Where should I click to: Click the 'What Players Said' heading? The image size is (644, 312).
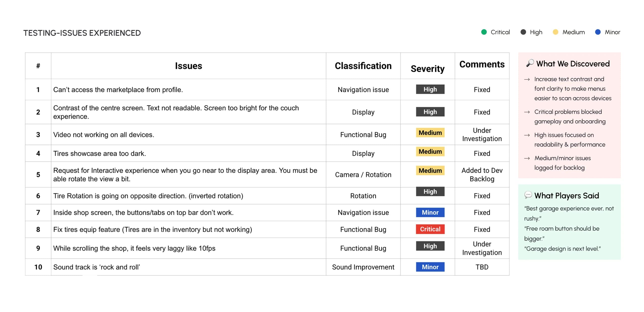pyautogui.click(x=567, y=196)
